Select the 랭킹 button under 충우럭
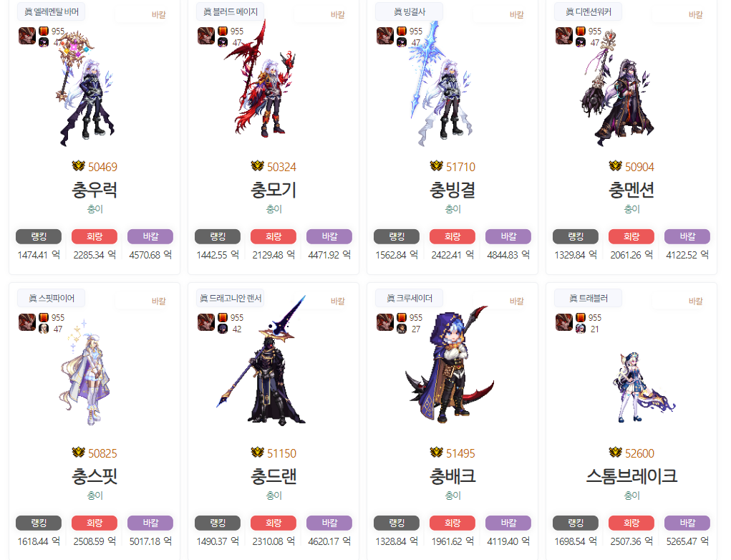Screen dimensions: 731x560 [39, 236]
